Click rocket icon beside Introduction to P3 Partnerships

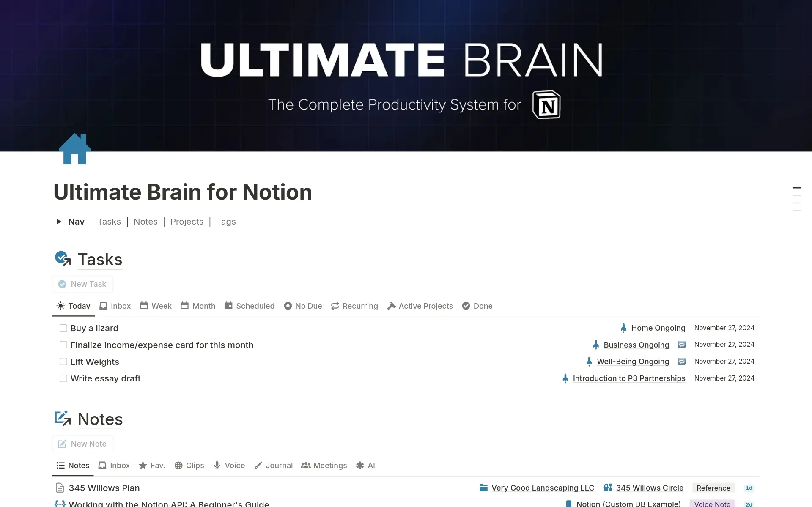click(565, 378)
